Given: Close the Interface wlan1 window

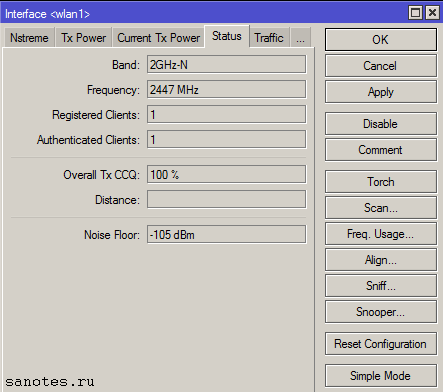Looking at the screenshot, I should pos(432,13).
